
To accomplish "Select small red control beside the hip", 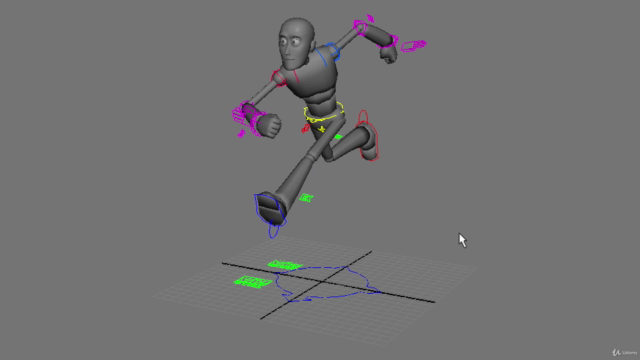I will tap(306, 129).
